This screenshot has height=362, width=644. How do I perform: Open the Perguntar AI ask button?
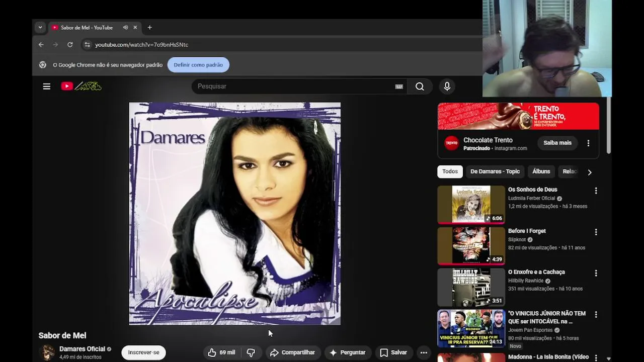point(348,352)
